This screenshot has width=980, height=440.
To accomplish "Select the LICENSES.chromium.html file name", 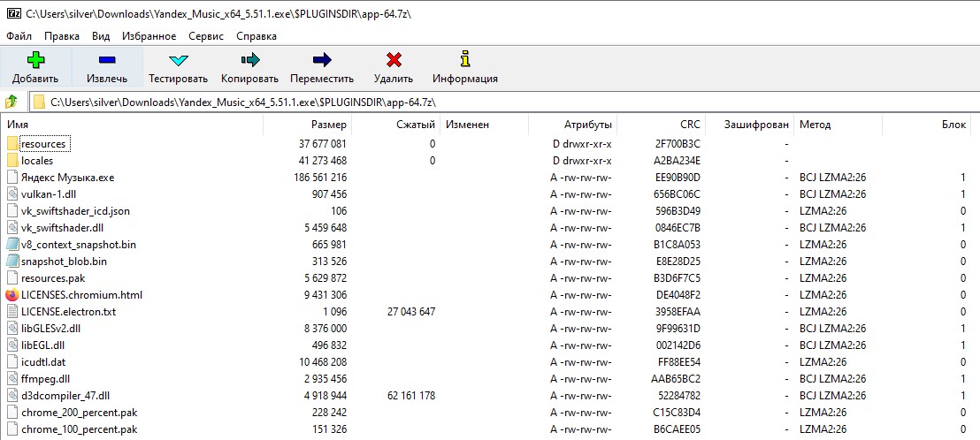I will point(81,294).
